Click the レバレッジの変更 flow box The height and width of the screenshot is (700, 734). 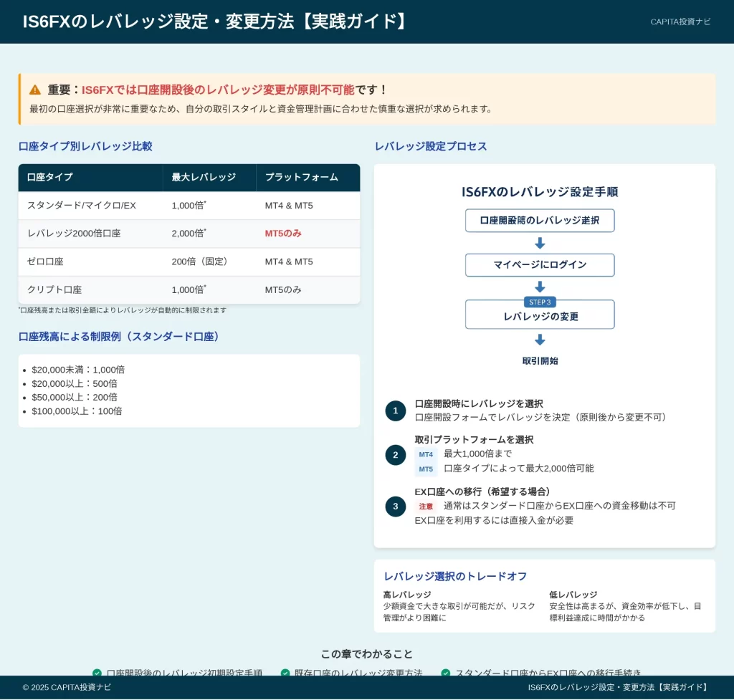click(x=540, y=315)
